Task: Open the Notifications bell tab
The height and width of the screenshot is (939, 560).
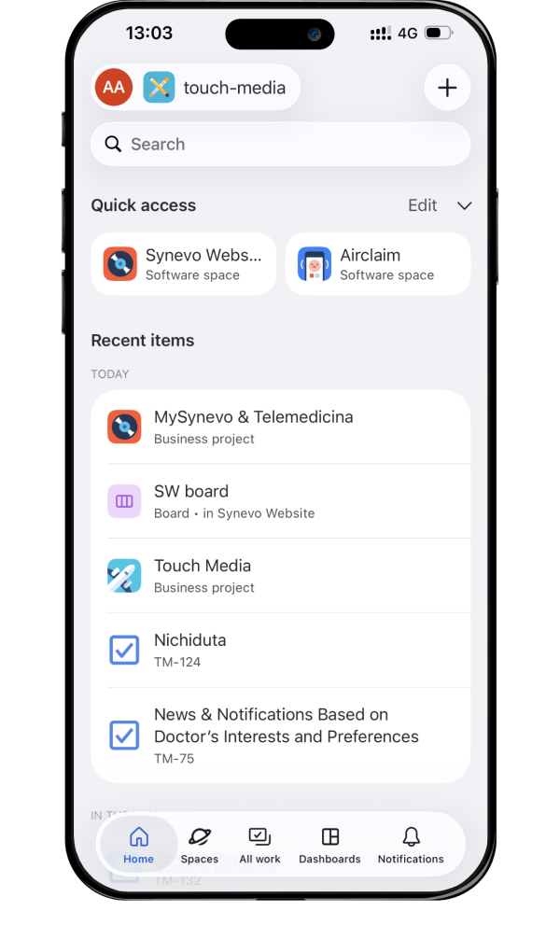Action: point(411,845)
